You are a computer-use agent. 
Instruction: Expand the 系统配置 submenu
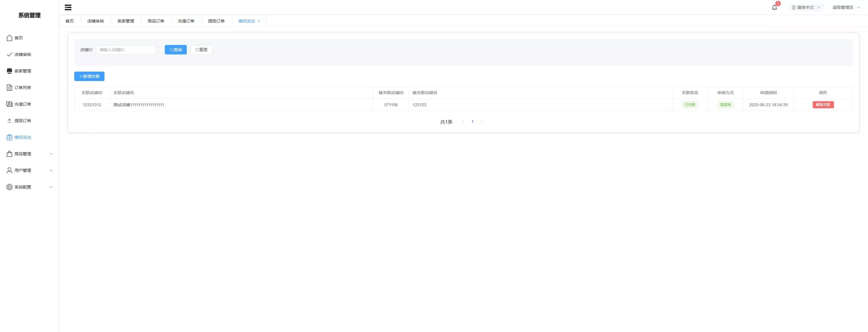[51, 187]
